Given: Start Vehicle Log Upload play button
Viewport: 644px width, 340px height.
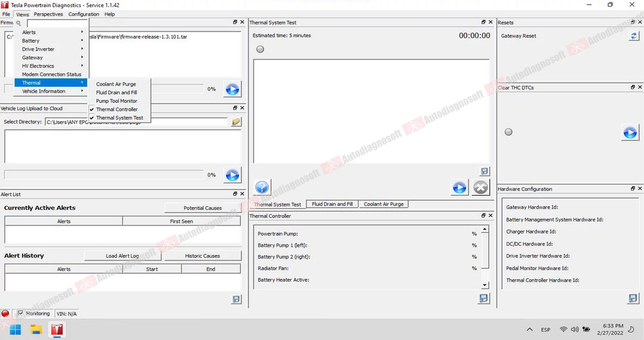Looking at the screenshot, I should coord(233,175).
